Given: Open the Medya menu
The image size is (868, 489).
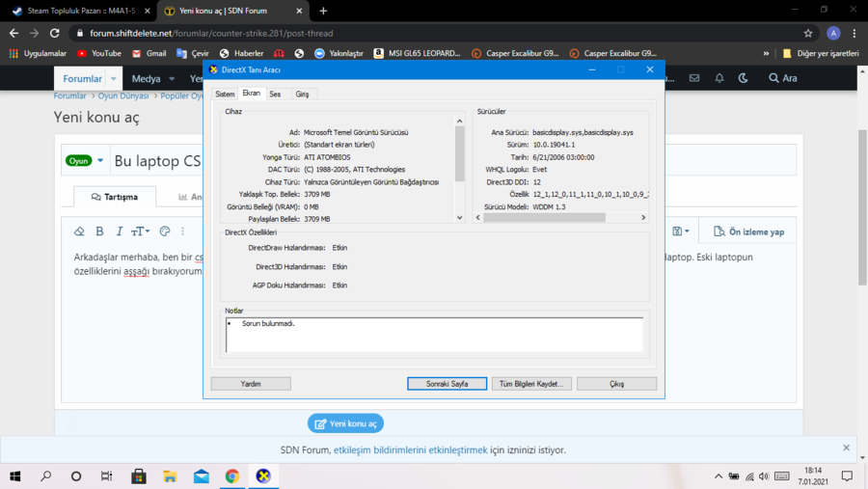Looking at the screenshot, I should coord(147,79).
